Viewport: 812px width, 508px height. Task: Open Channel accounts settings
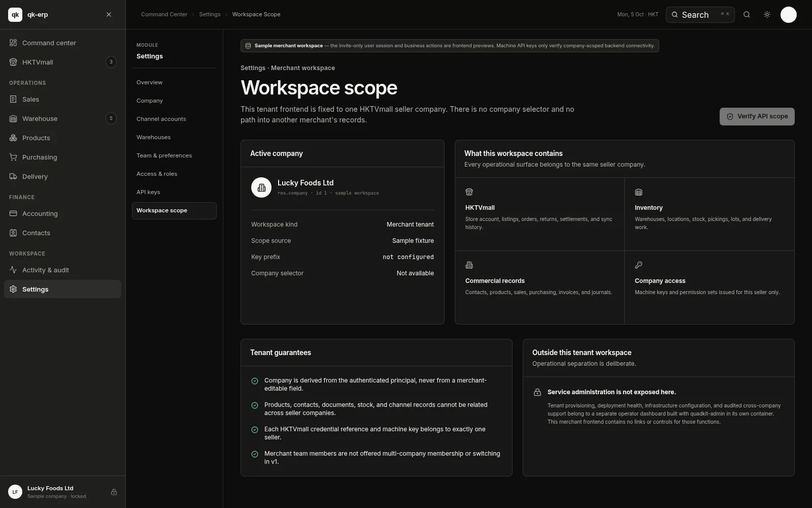[174, 119]
